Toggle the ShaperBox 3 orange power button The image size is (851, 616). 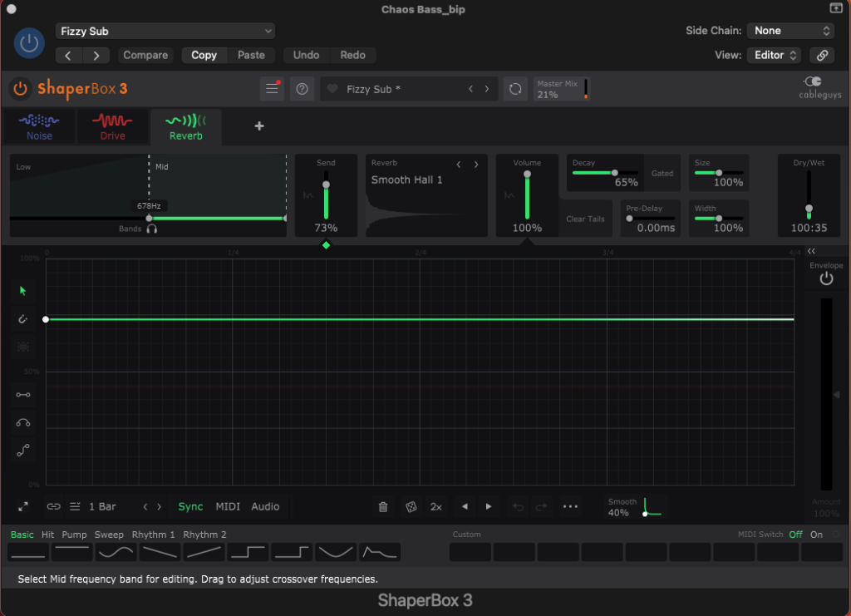coord(20,88)
